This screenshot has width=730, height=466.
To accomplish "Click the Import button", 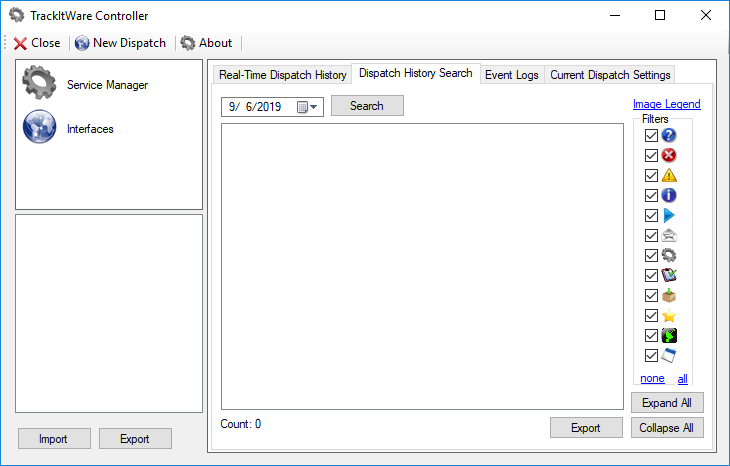I will [54, 439].
